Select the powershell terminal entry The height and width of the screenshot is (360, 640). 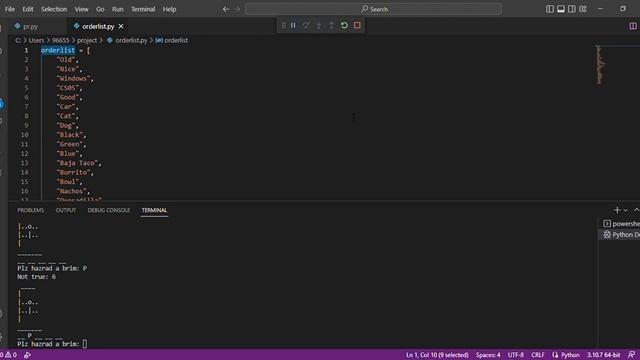621,224
